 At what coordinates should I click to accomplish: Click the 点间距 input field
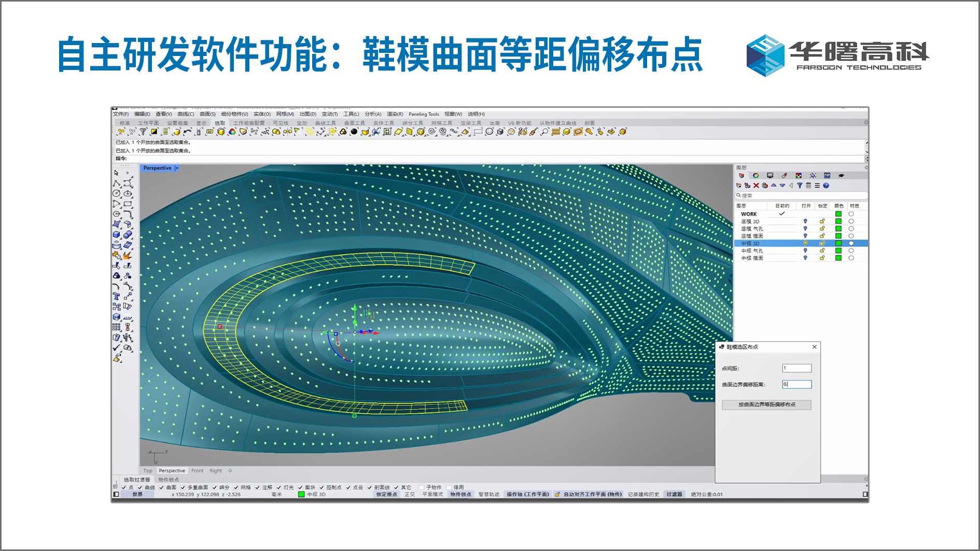coord(796,369)
